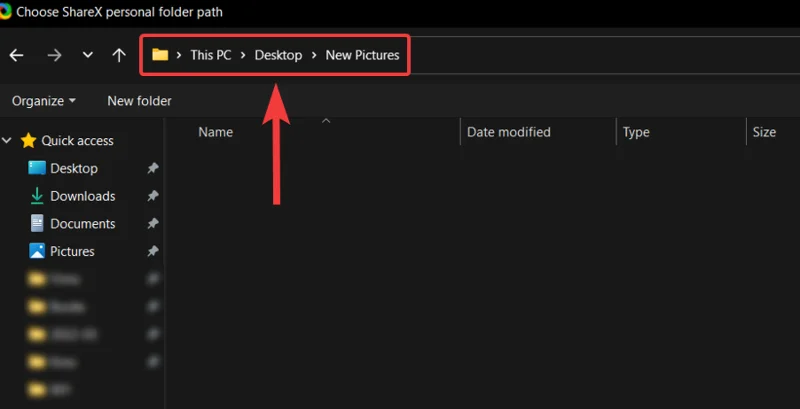The image size is (800, 409).
Task: Click the New folder button
Action: (139, 101)
